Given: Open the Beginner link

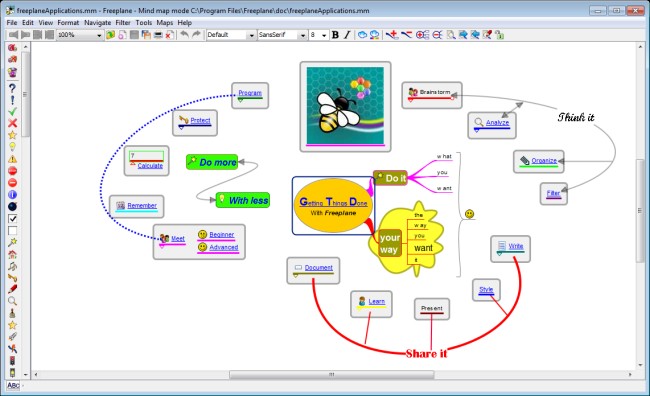Looking at the screenshot, I should point(221,234).
